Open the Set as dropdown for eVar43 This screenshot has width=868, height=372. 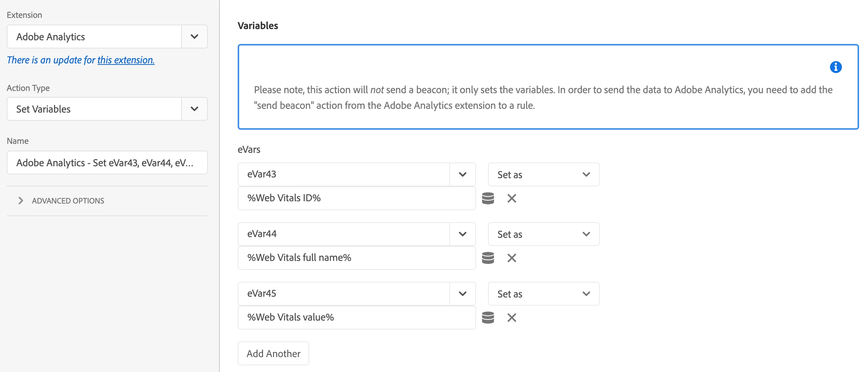tap(543, 174)
